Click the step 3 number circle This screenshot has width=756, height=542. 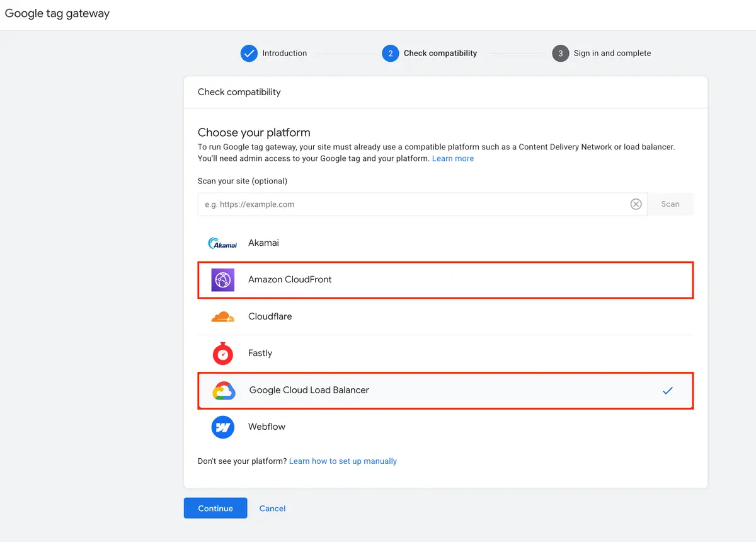pyautogui.click(x=560, y=54)
